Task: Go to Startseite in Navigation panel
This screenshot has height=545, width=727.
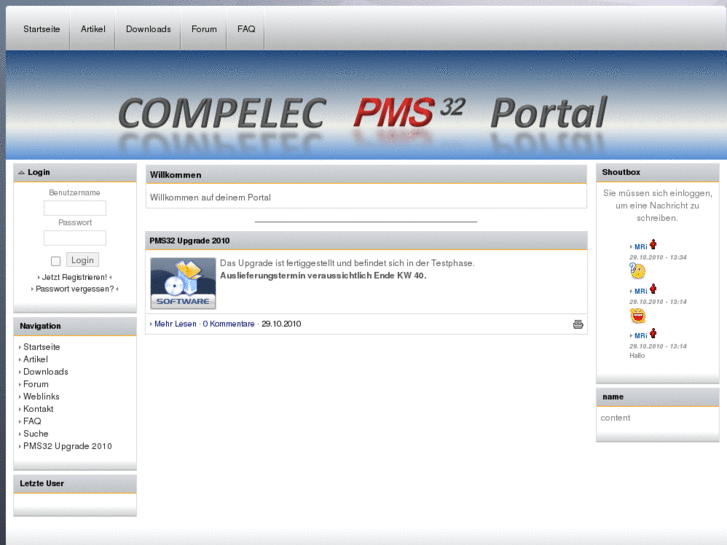Action: pyautogui.click(x=42, y=347)
